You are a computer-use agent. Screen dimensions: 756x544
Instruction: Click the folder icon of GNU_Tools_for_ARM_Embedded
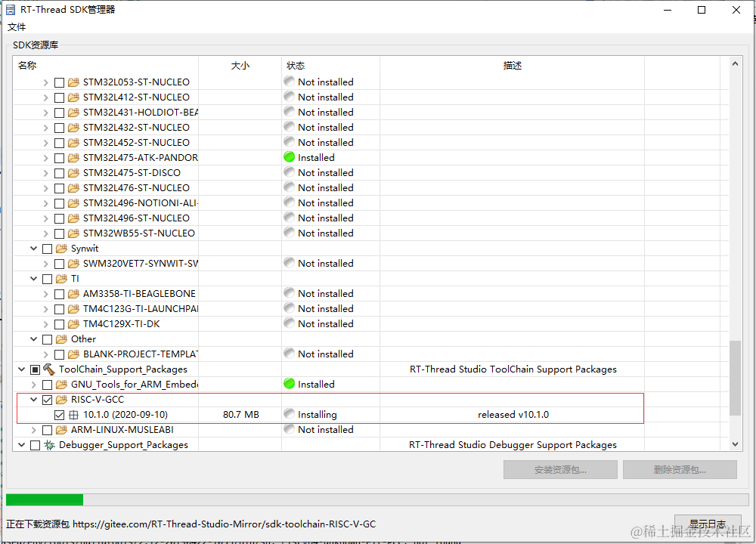[61, 385]
